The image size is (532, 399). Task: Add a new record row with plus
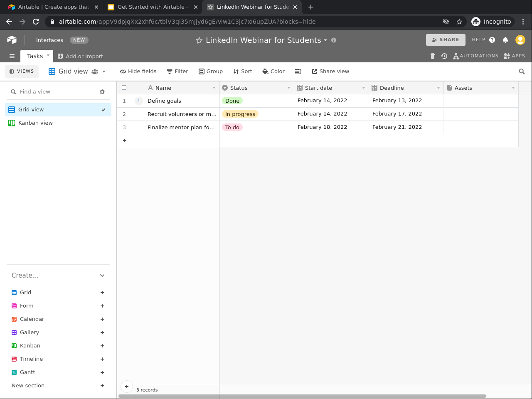coord(124,140)
